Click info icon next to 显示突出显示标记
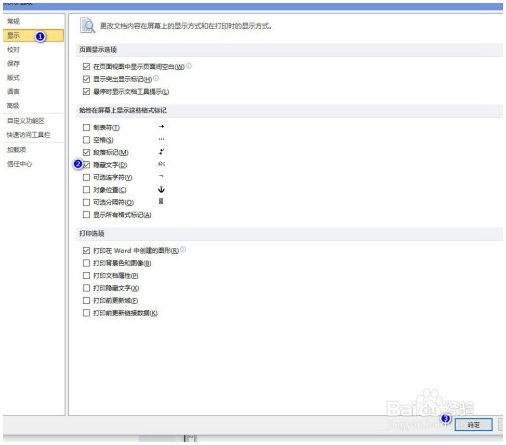This screenshot has width=506, height=445. click(156, 78)
